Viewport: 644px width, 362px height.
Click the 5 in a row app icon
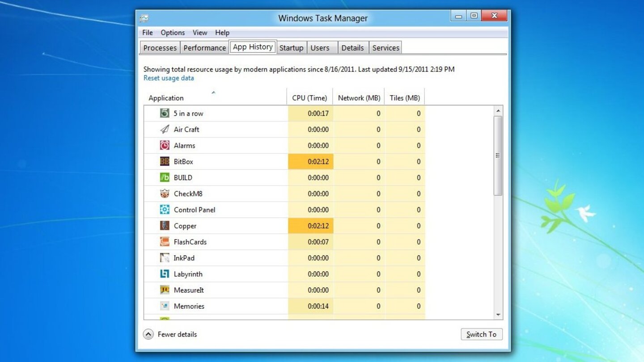pos(165,113)
